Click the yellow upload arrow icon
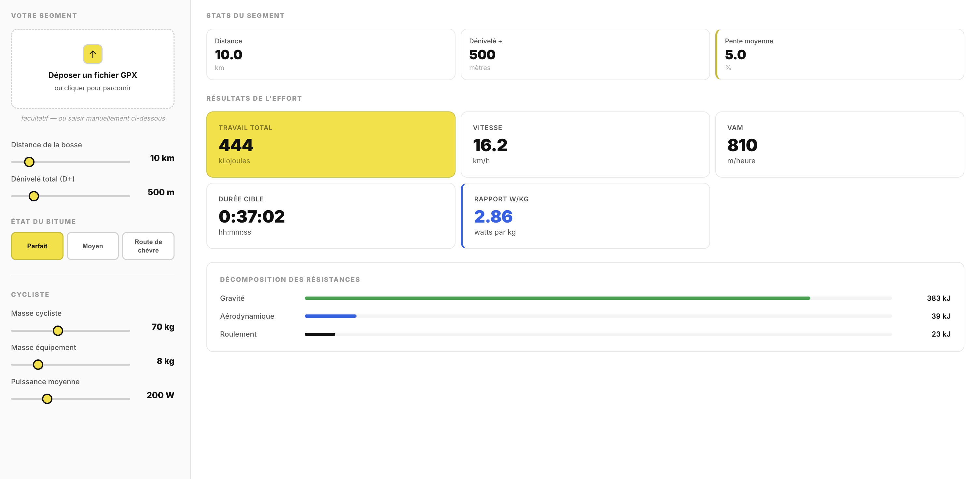This screenshot has height=479, width=980. click(x=92, y=54)
